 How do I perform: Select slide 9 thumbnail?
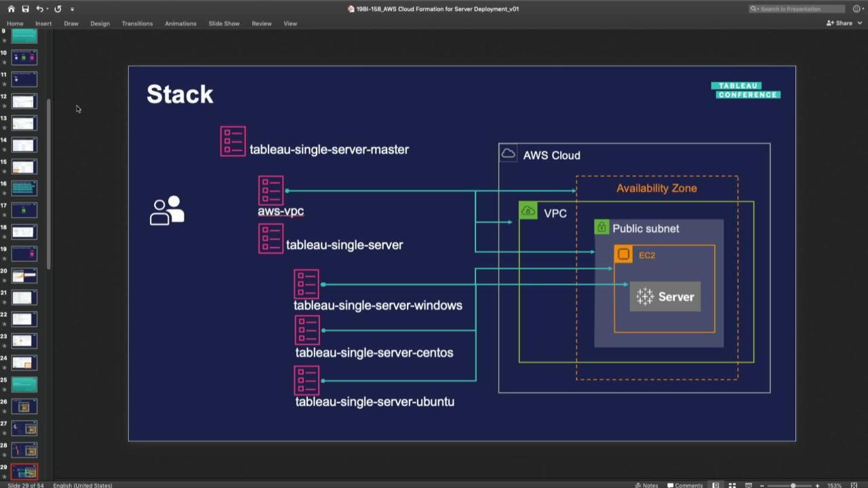pyautogui.click(x=24, y=36)
